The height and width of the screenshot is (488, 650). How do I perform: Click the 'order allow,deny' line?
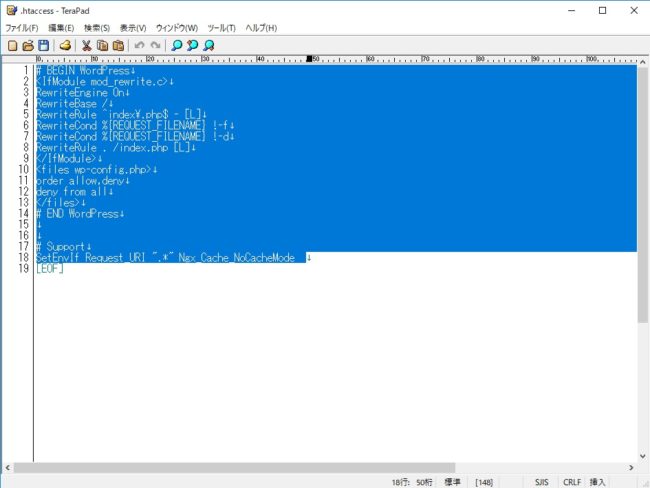coord(82,181)
